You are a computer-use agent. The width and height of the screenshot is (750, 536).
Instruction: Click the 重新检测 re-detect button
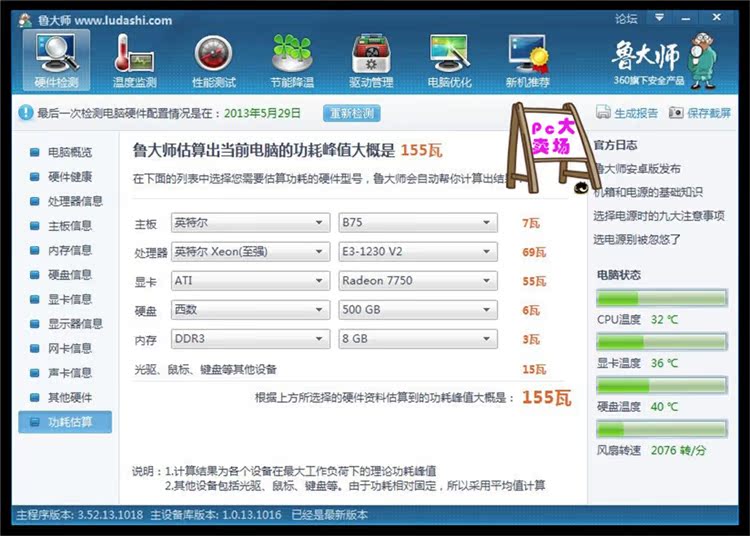click(x=352, y=113)
